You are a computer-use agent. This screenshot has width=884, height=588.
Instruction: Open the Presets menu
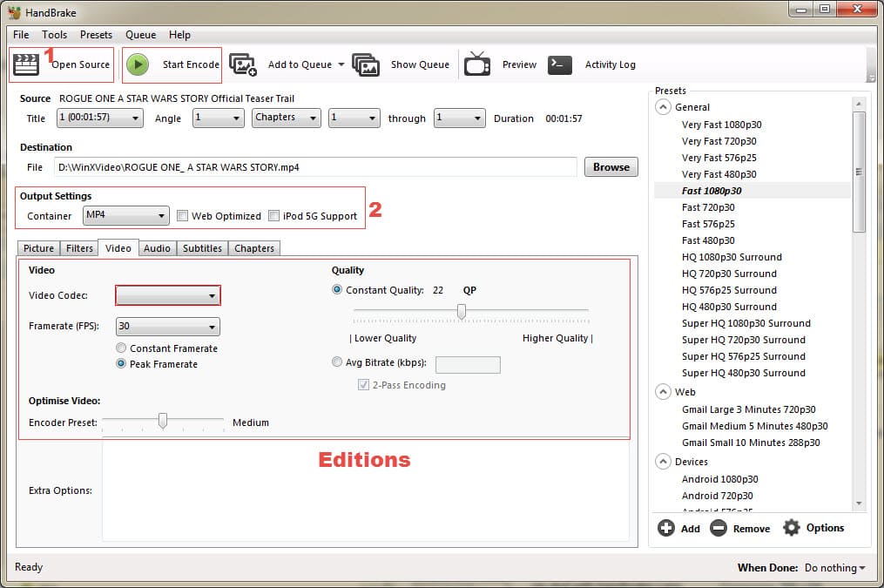point(96,35)
